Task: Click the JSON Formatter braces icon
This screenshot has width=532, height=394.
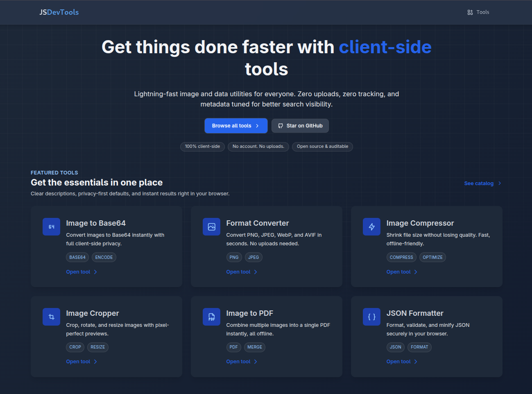Action: click(x=371, y=317)
